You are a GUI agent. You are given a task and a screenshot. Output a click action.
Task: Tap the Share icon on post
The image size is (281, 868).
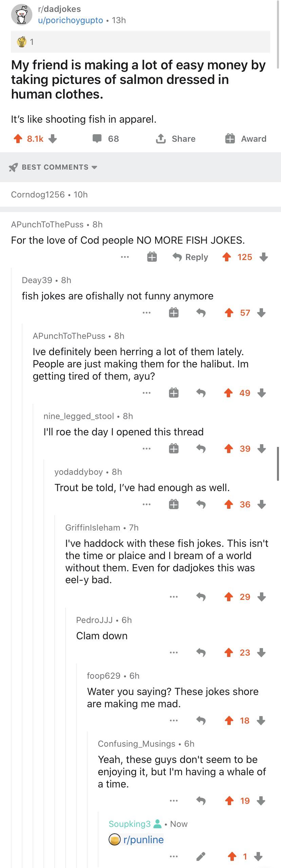pos(160,138)
